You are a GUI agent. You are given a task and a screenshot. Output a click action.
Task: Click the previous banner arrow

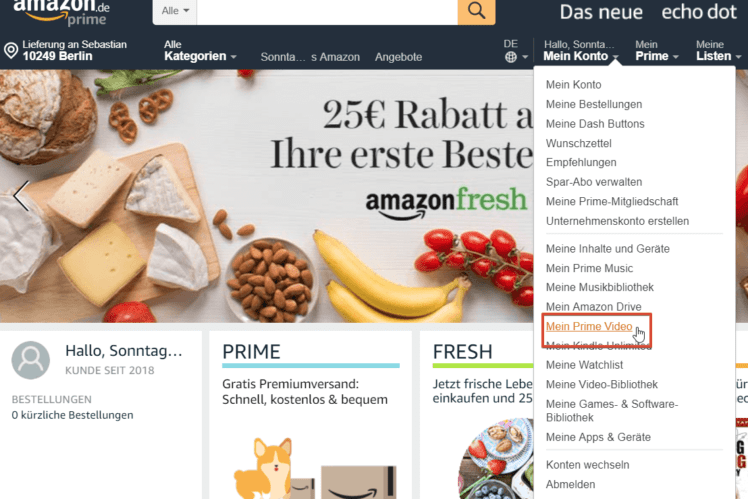point(21,196)
